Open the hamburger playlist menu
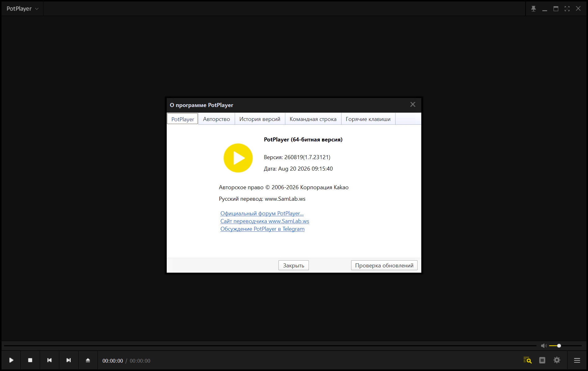The image size is (588, 371). pos(577,360)
